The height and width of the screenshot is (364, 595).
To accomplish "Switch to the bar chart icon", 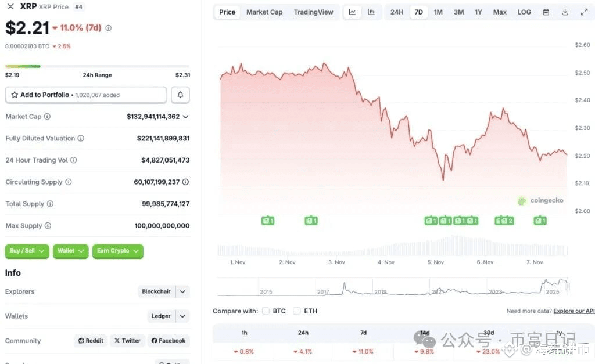I will (370, 12).
